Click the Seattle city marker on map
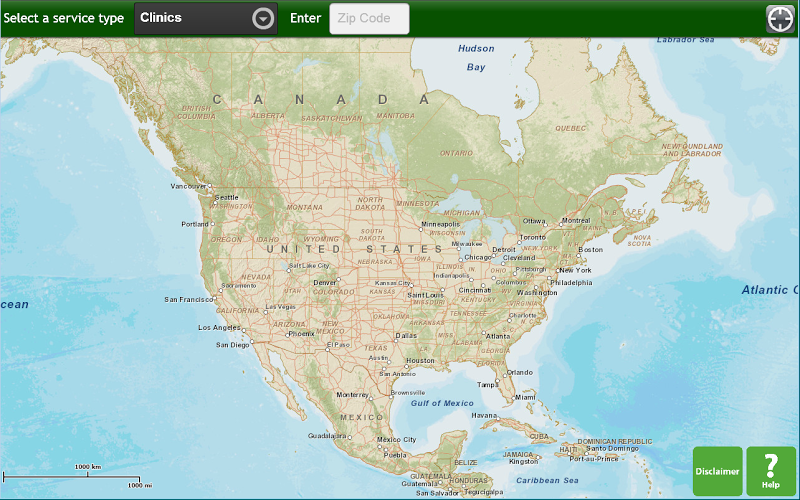 tap(215, 203)
